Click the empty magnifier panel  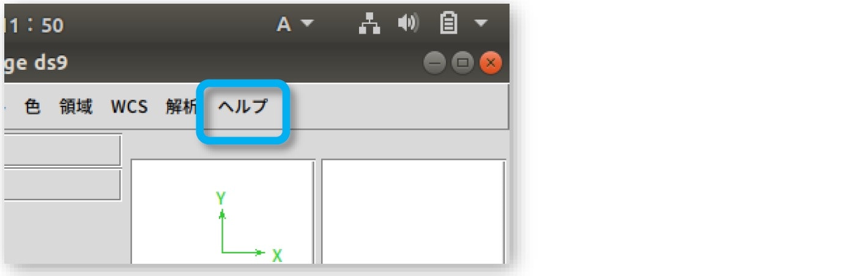click(x=414, y=212)
